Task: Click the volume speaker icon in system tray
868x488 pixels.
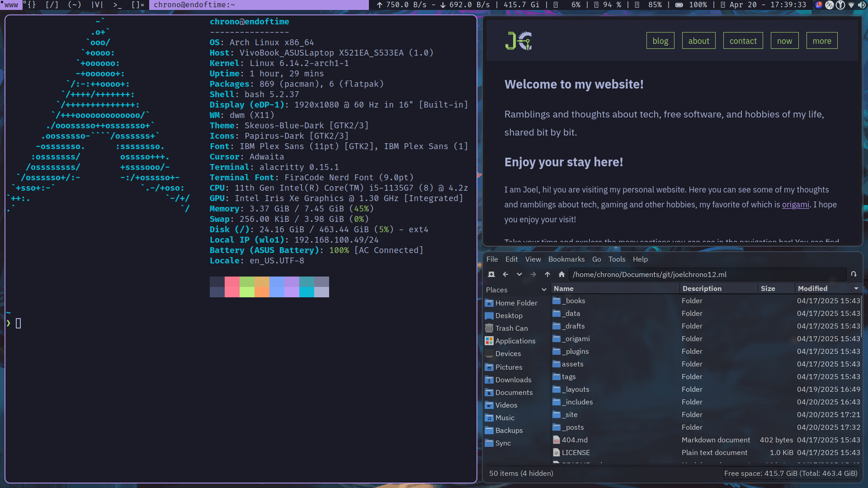Action: [x=862, y=5]
